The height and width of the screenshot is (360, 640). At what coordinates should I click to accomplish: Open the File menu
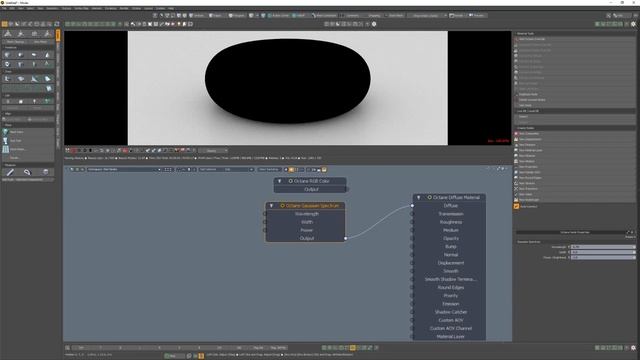tap(4, 8)
